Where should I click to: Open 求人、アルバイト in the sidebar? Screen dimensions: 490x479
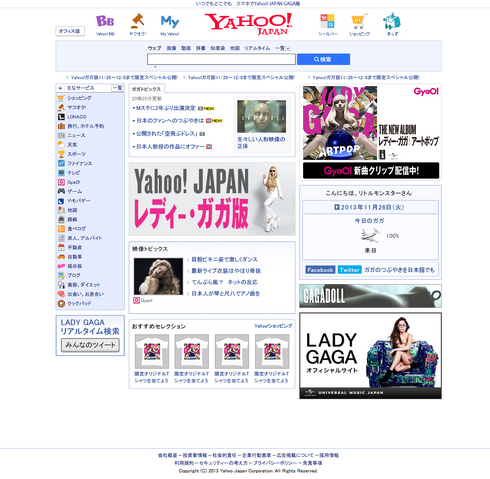[x=85, y=238]
